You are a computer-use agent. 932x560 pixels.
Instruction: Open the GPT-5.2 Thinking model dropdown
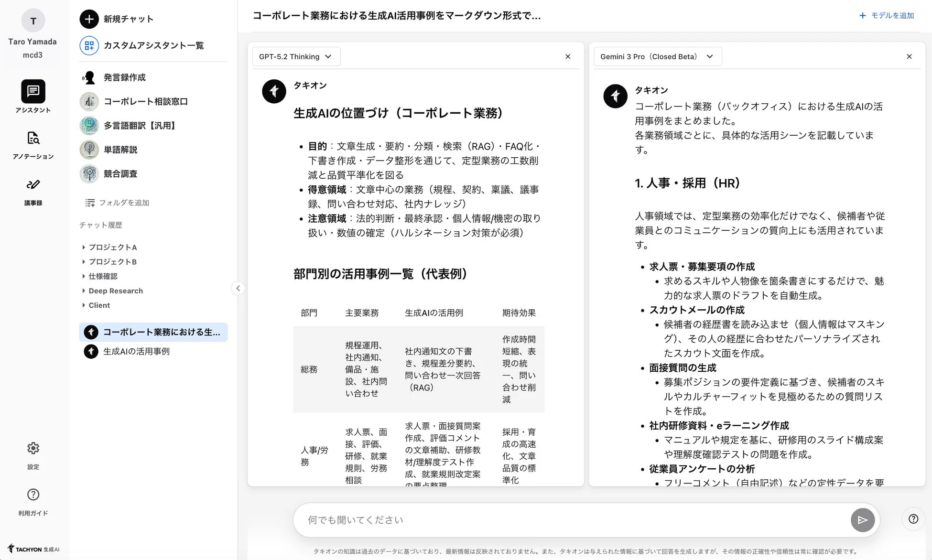pyautogui.click(x=296, y=56)
